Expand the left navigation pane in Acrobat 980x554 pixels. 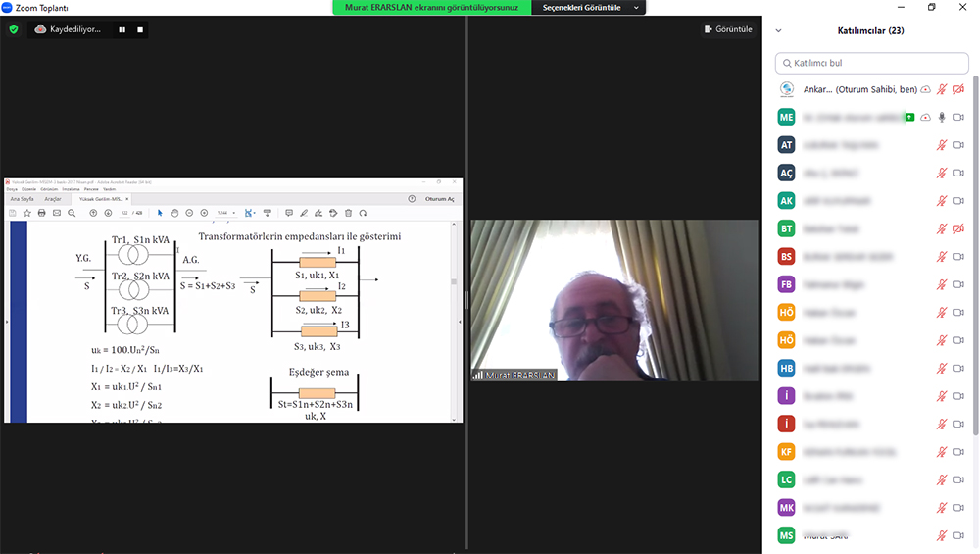7,322
